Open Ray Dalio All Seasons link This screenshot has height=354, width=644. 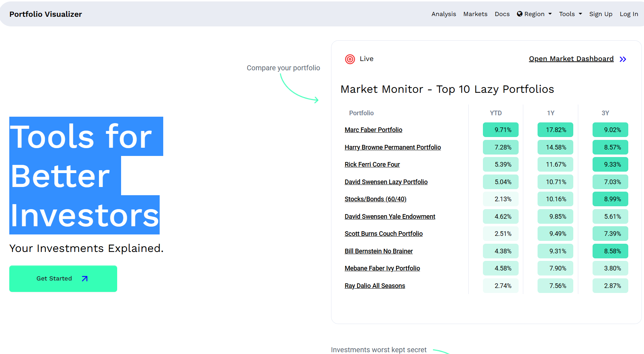pyautogui.click(x=375, y=286)
